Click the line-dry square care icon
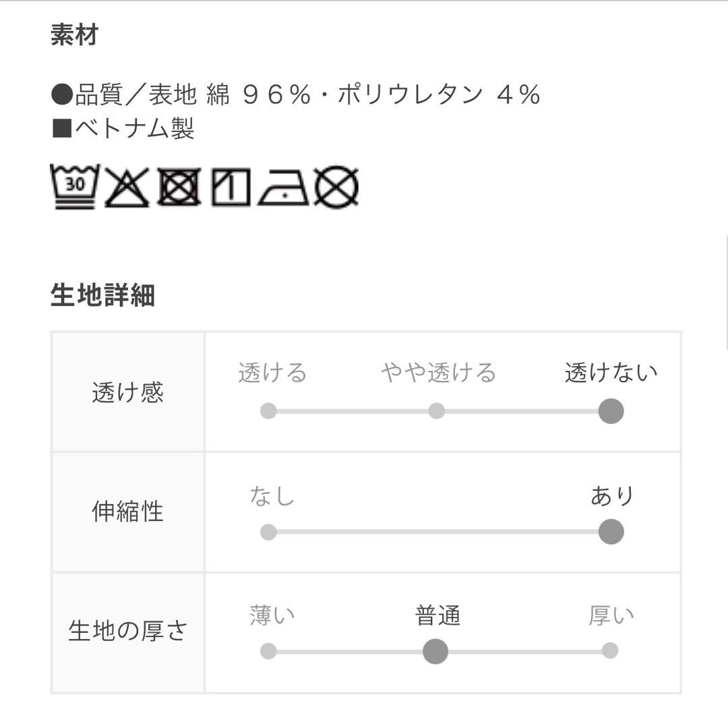 (x=231, y=187)
